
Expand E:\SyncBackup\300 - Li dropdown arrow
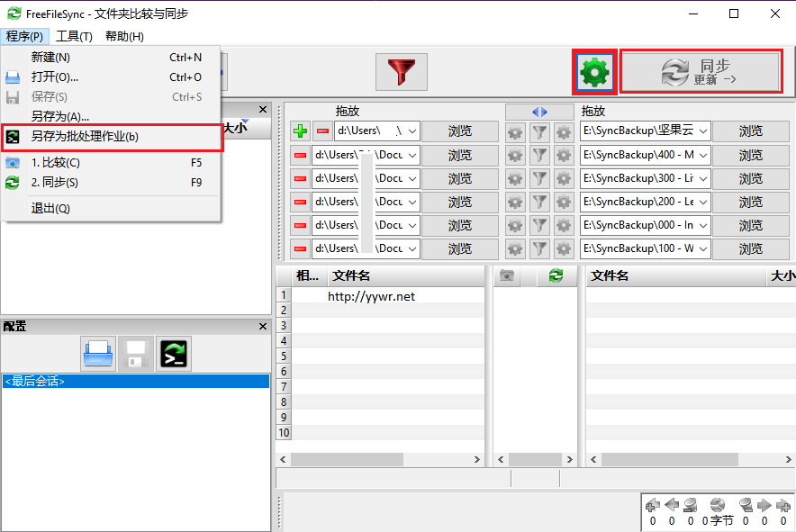point(703,178)
